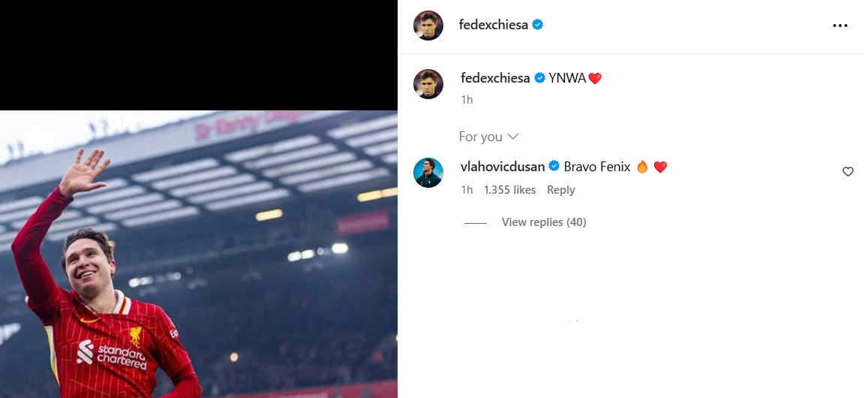The image size is (868, 398).
Task: Click the "1h" timestamp under vlahovicdusan's comment
Action: [466, 190]
